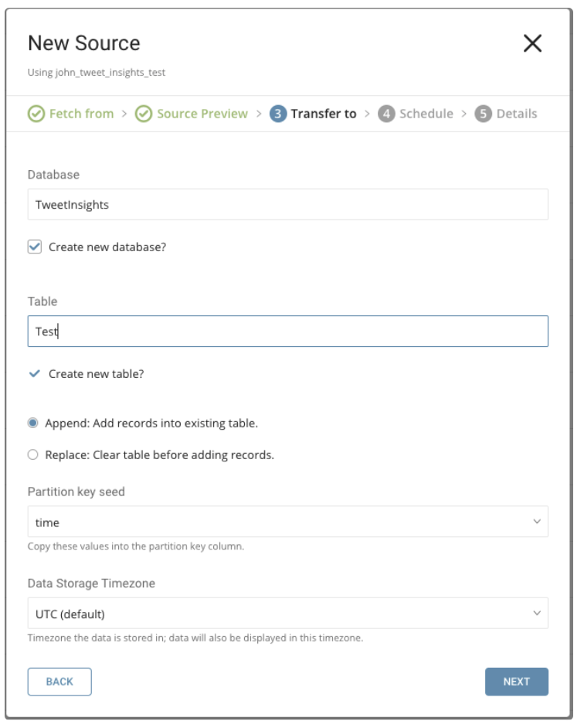Go to the Source Preview step

click(202, 114)
